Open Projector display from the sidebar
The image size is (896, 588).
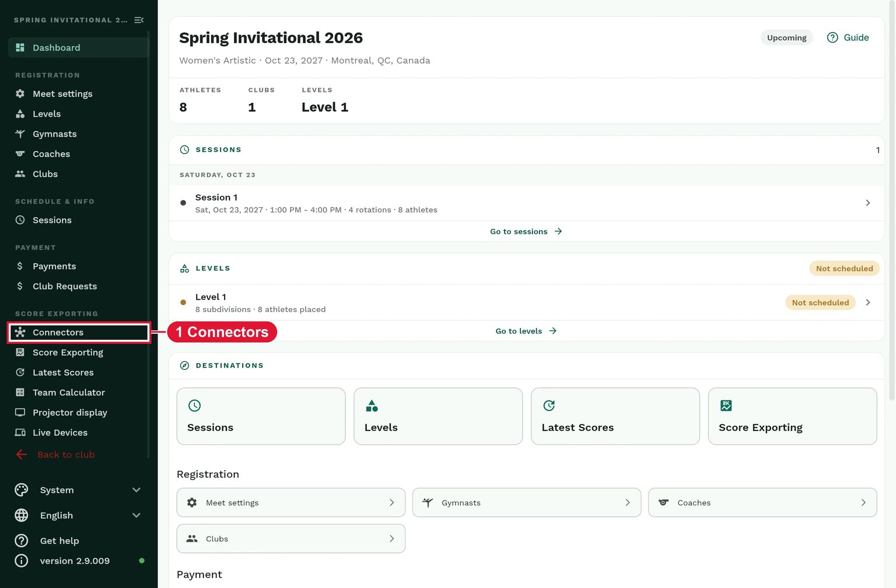pyautogui.click(x=79, y=412)
